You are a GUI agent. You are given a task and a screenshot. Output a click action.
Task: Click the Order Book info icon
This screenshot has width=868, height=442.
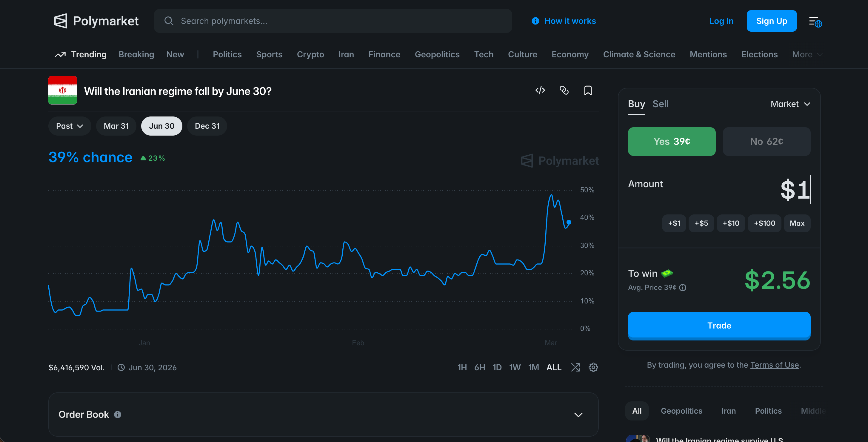pos(117,414)
